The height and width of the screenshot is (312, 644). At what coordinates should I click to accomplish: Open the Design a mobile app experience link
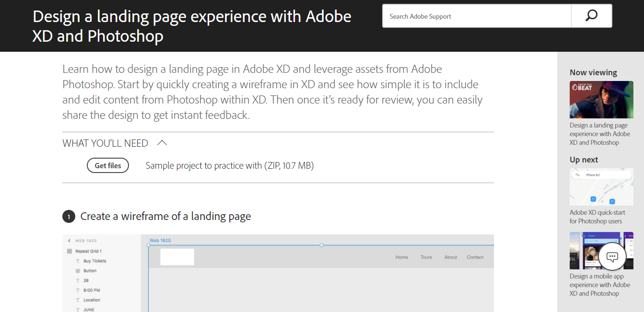[600, 285]
